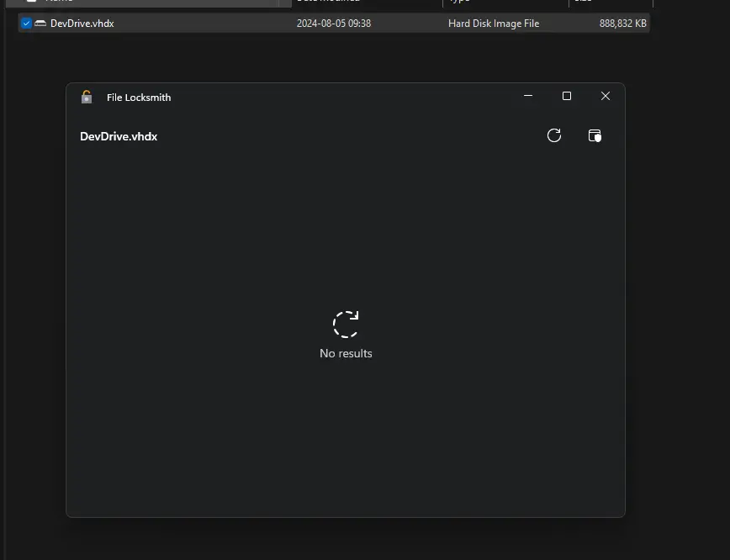Click the reload icon in File Locksmith

pyautogui.click(x=553, y=135)
